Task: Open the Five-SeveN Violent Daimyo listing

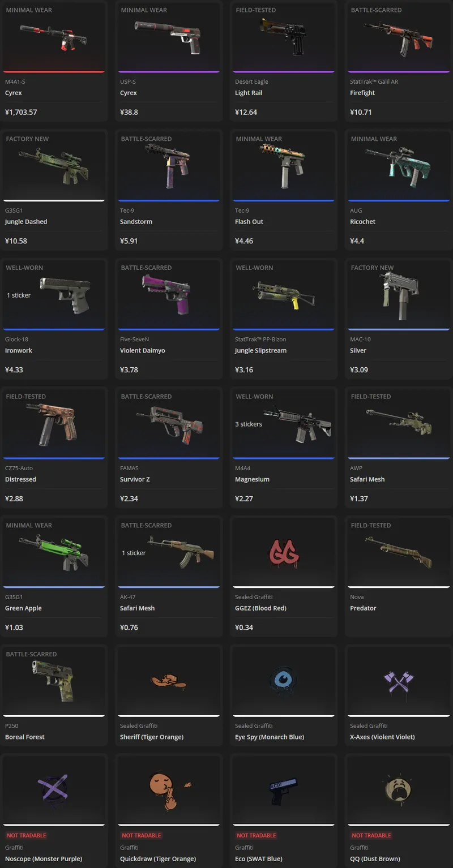Action: tap(169, 319)
